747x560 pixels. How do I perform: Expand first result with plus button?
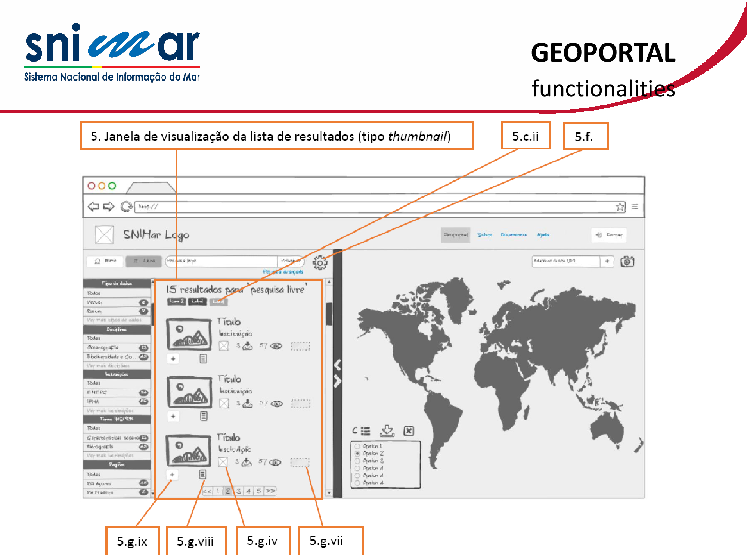[x=173, y=358]
